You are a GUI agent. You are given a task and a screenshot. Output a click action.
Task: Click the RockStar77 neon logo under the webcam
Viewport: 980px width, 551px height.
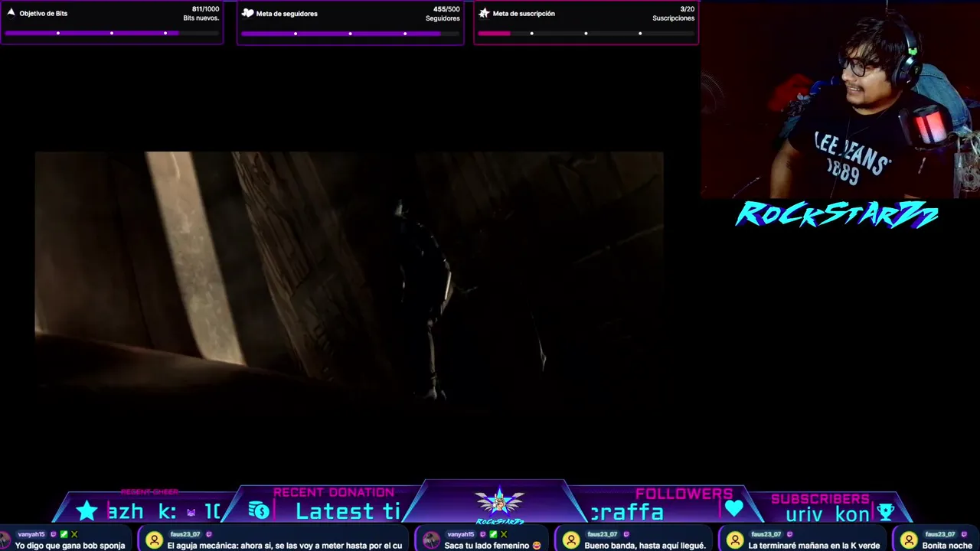(837, 215)
